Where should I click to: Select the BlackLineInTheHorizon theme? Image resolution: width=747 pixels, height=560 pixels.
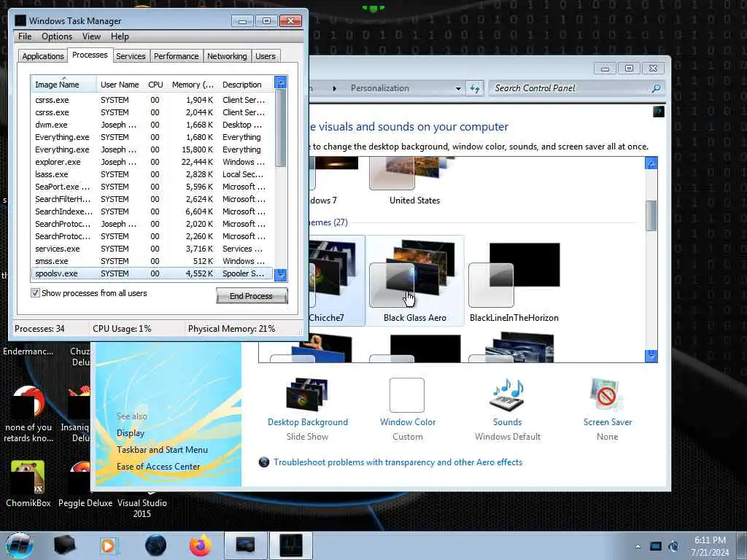click(514, 281)
